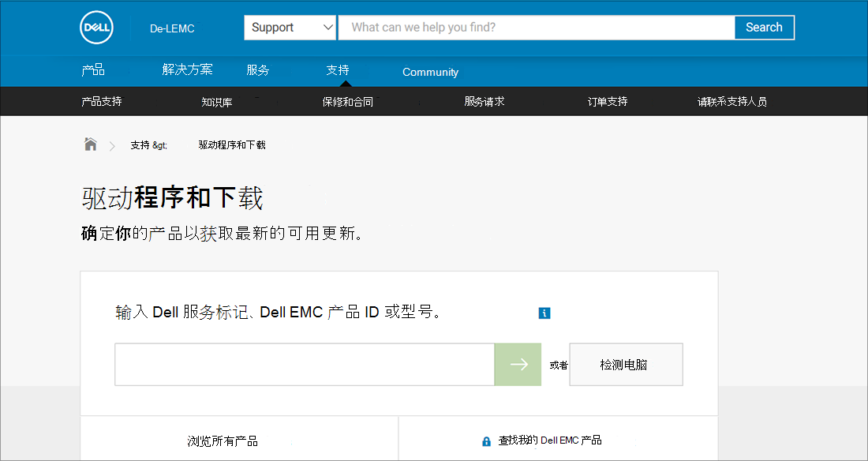Click the 检测电脑 button
The height and width of the screenshot is (461, 868).
coord(626,364)
